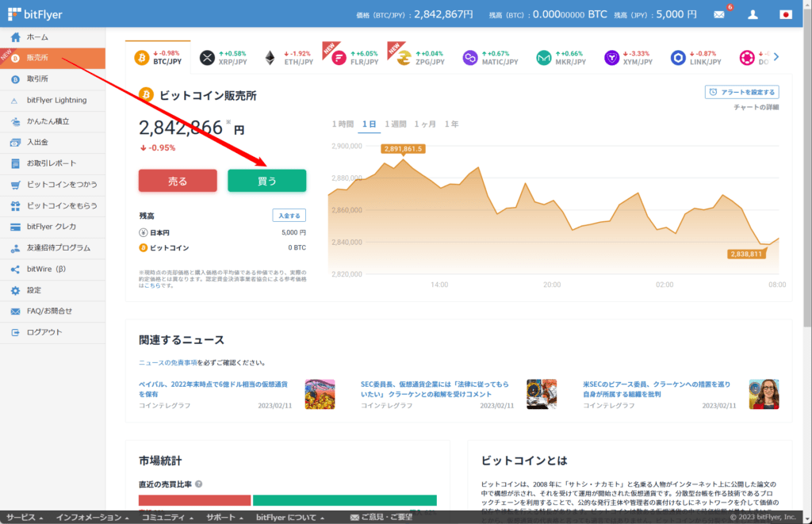This screenshot has height=524, width=812.
Task: Open 友達招待プログラム in the sidebar
Action: (52, 248)
